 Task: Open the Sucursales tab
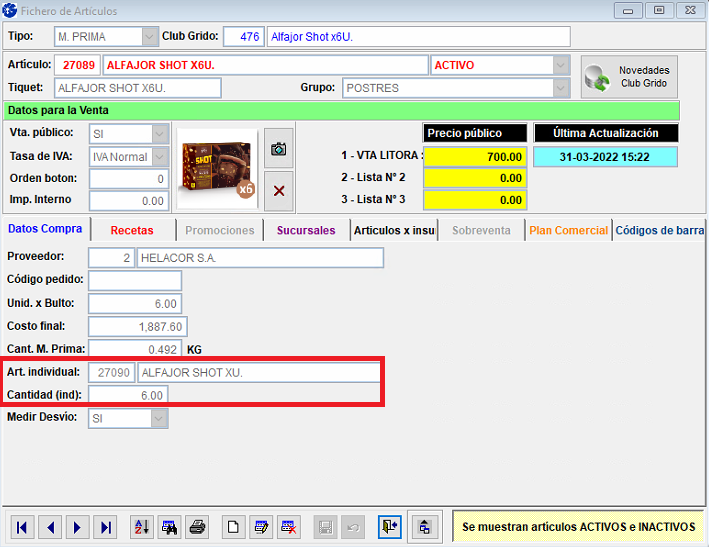point(306,230)
